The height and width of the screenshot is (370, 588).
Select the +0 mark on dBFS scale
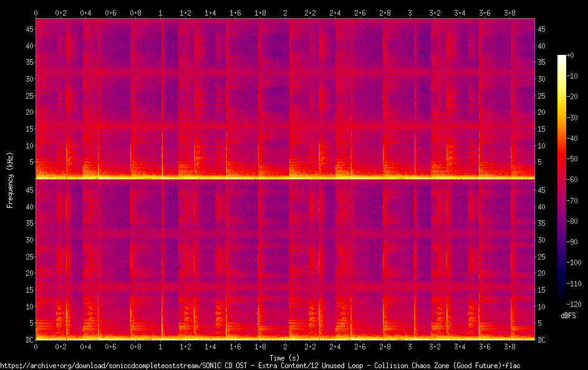571,56
